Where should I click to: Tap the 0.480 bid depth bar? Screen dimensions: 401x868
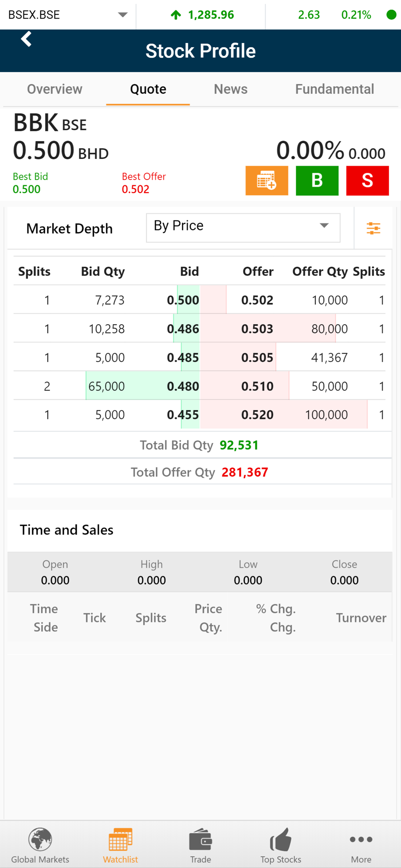tap(143, 386)
